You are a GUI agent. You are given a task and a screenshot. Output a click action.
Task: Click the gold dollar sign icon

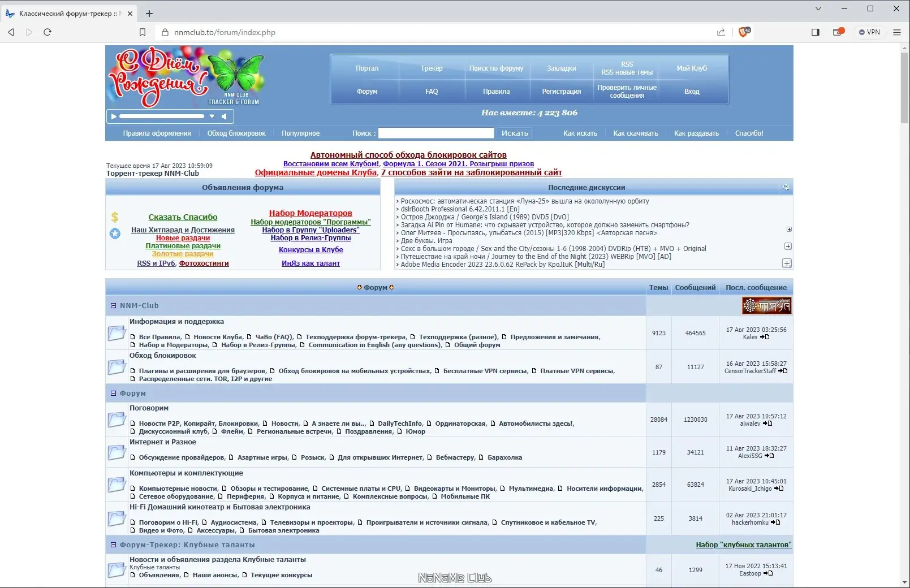click(x=115, y=217)
